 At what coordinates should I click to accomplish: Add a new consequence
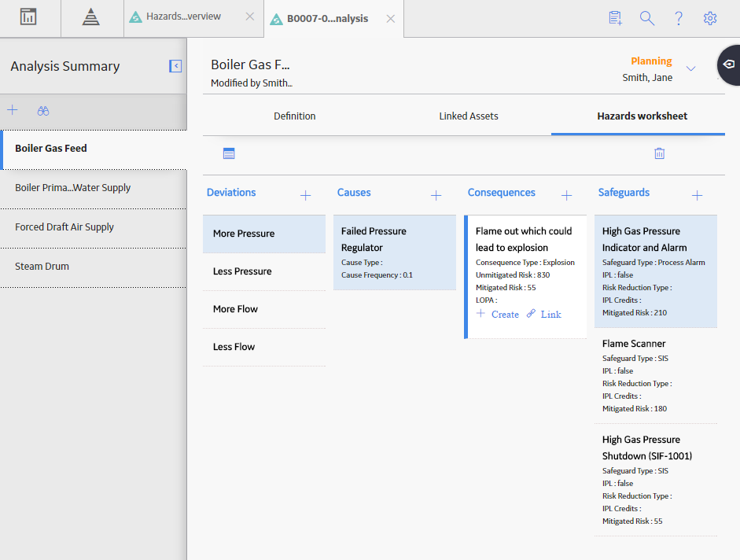coord(567,195)
